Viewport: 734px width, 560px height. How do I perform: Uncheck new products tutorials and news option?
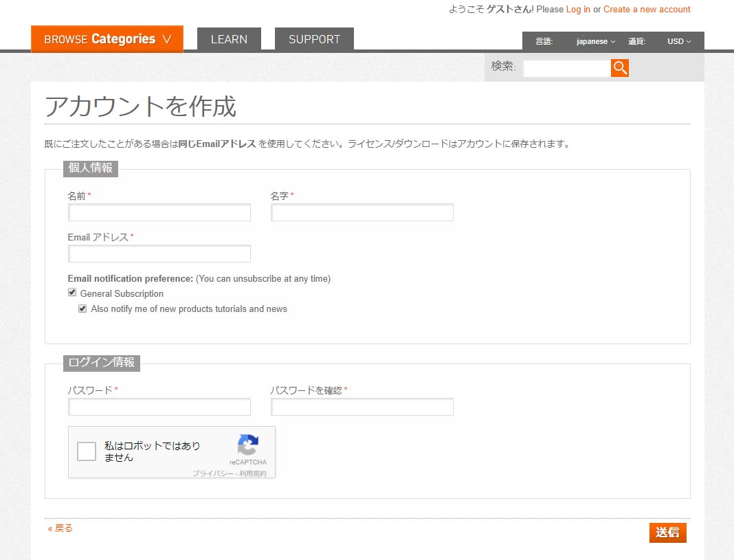pyautogui.click(x=83, y=309)
